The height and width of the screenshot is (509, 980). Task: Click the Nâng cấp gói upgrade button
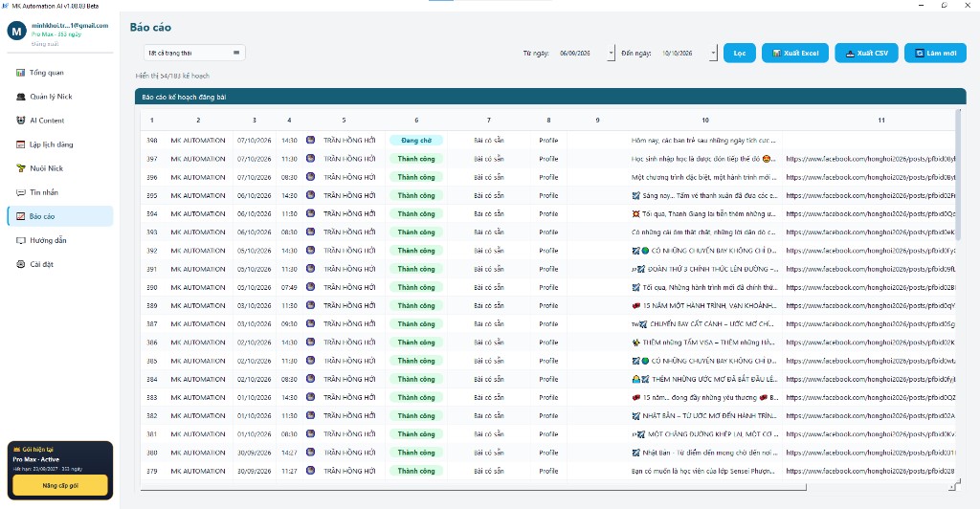click(60, 485)
